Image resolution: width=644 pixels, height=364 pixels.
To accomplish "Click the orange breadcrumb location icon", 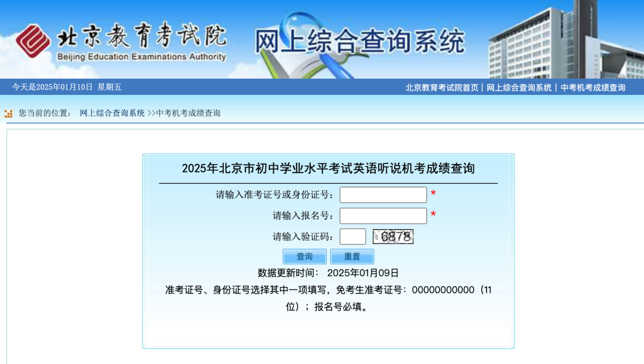I will point(8,113).
